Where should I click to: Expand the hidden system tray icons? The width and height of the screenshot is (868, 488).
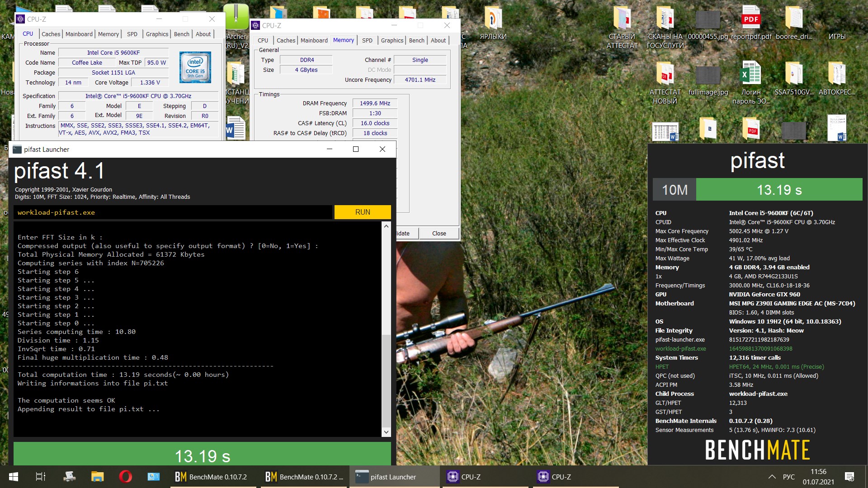(x=772, y=477)
